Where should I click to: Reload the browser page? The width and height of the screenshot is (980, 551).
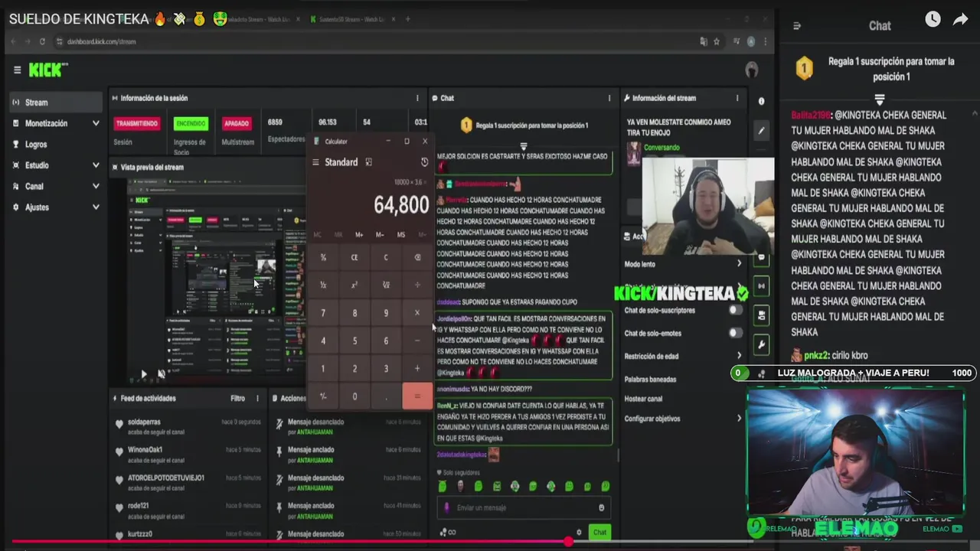click(42, 41)
